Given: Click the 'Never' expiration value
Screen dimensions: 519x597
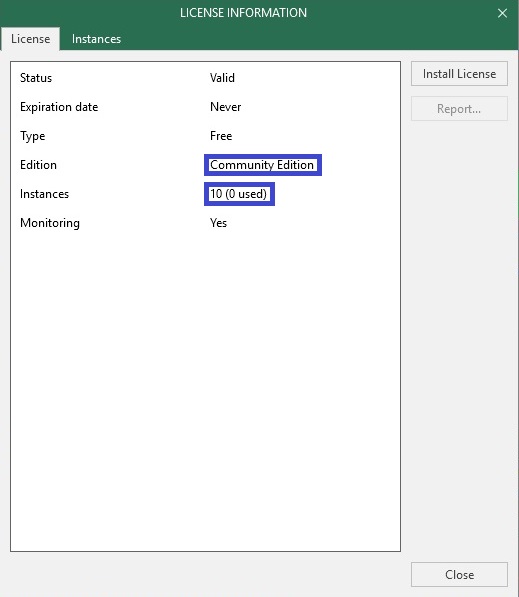Looking at the screenshot, I should point(225,107).
